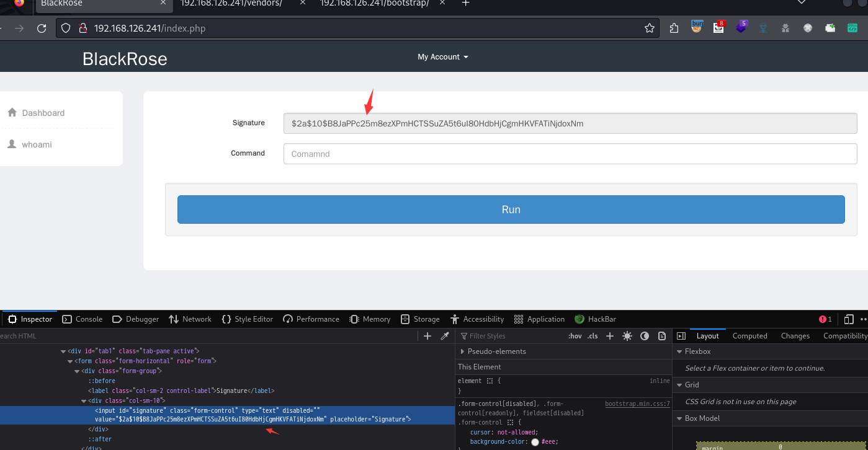Click the blue Run button
This screenshot has height=450, width=868.
coord(511,210)
